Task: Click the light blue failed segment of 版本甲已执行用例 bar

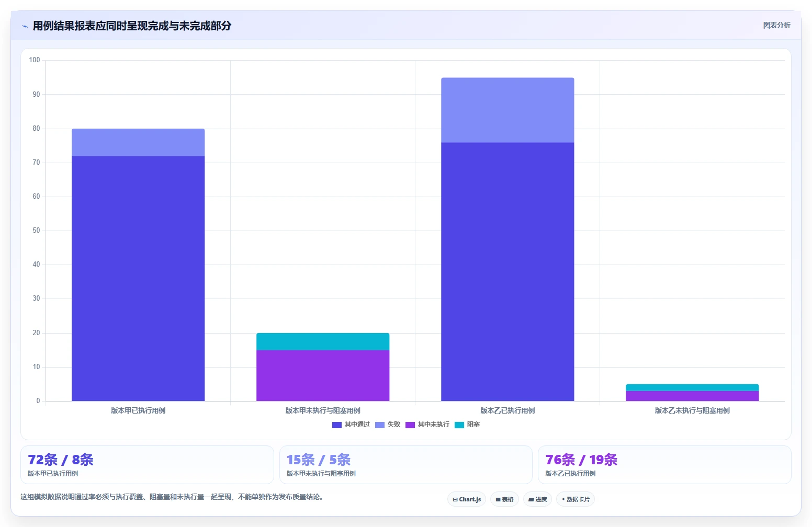Action: 138,143
